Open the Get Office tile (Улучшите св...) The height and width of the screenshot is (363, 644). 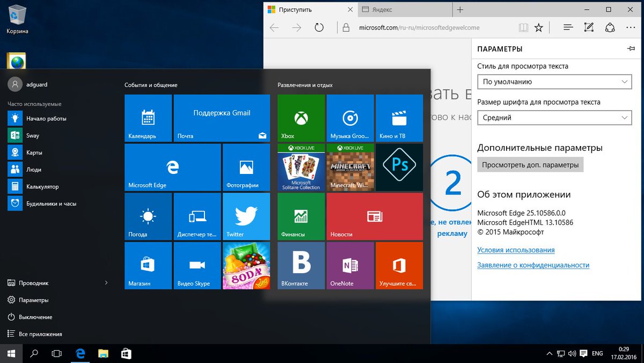[x=399, y=266]
